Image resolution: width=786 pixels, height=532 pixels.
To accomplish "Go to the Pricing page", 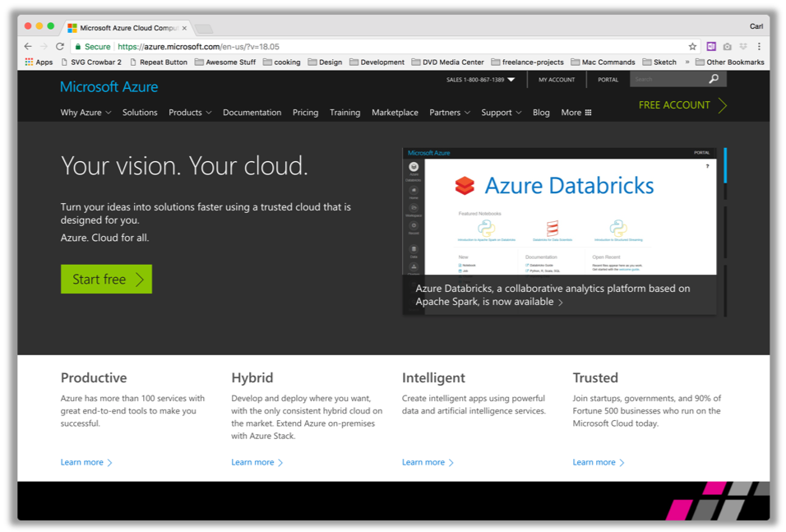I will coord(305,113).
